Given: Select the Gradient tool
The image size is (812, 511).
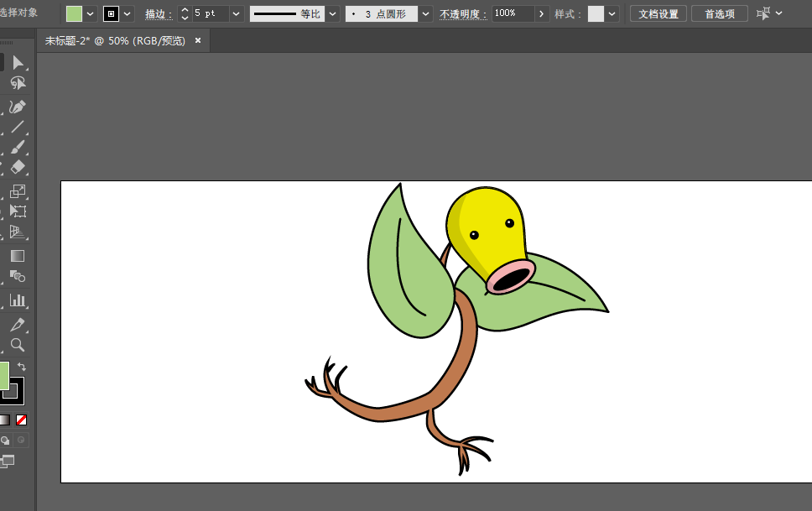Looking at the screenshot, I should pos(18,256).
